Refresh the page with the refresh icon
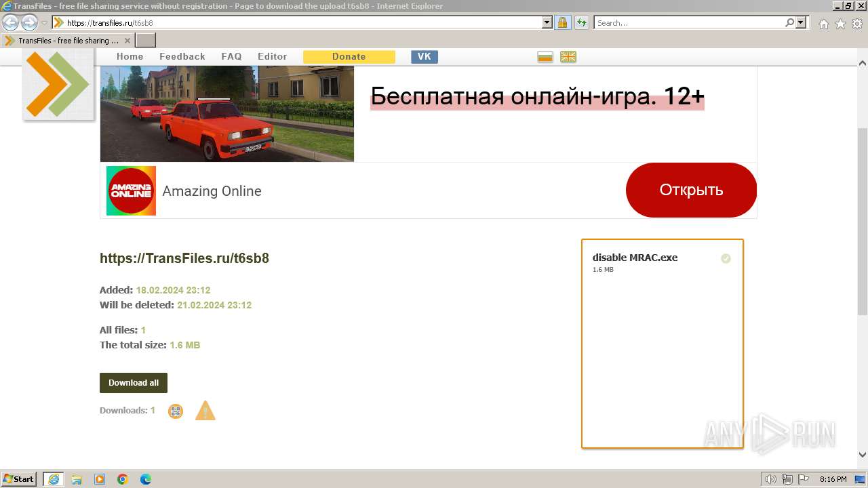Image resolution: width=868 pixels, height=488 pixels. pos(581,22)
